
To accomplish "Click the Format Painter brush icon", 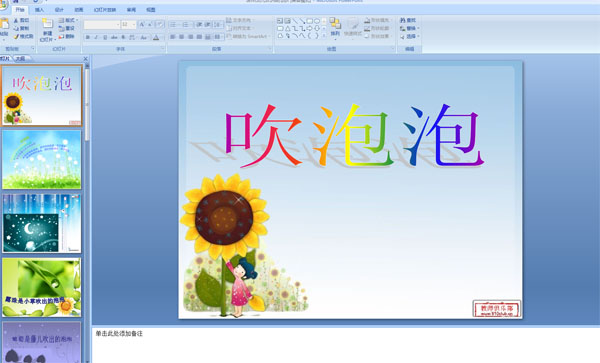I will pyautogui.click(x=16, y=36).
